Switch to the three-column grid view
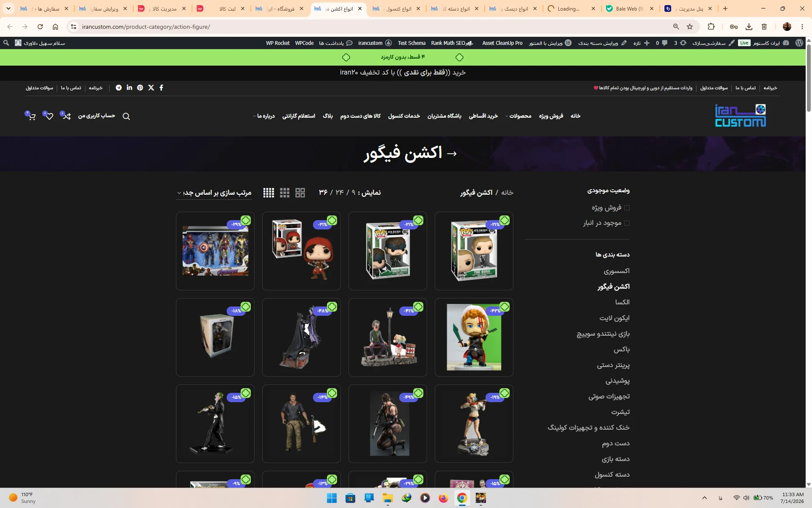The image size is (812, 508). (x=285, y=193)
